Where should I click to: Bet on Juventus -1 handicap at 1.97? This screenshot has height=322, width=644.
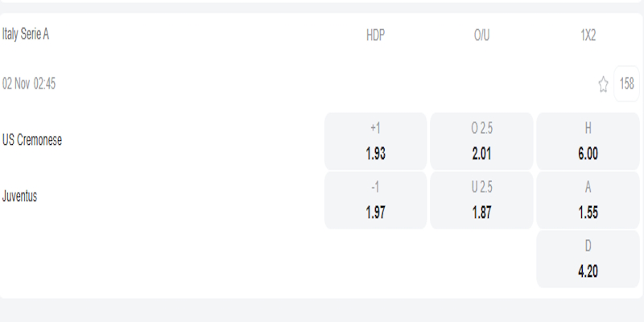(x=375, y=200)
